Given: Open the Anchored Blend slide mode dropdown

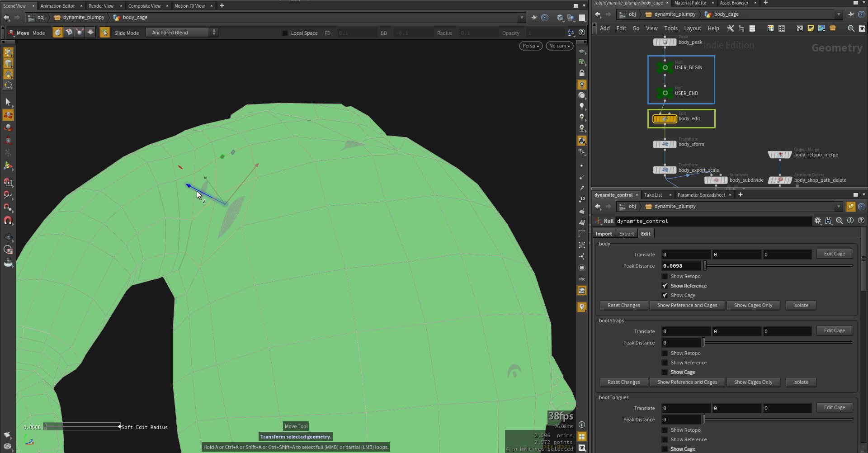Looking at the screenshot, I should click(182, 33).
